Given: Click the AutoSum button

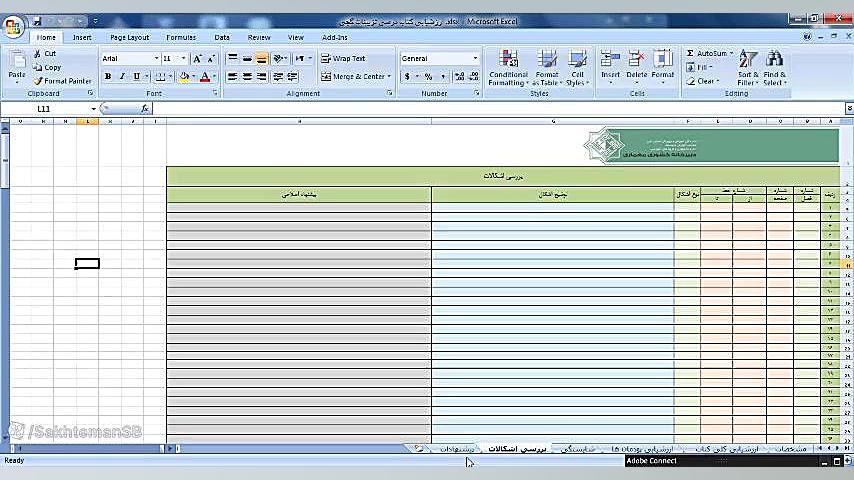Looking at the screenshot, I should (706, 53).
